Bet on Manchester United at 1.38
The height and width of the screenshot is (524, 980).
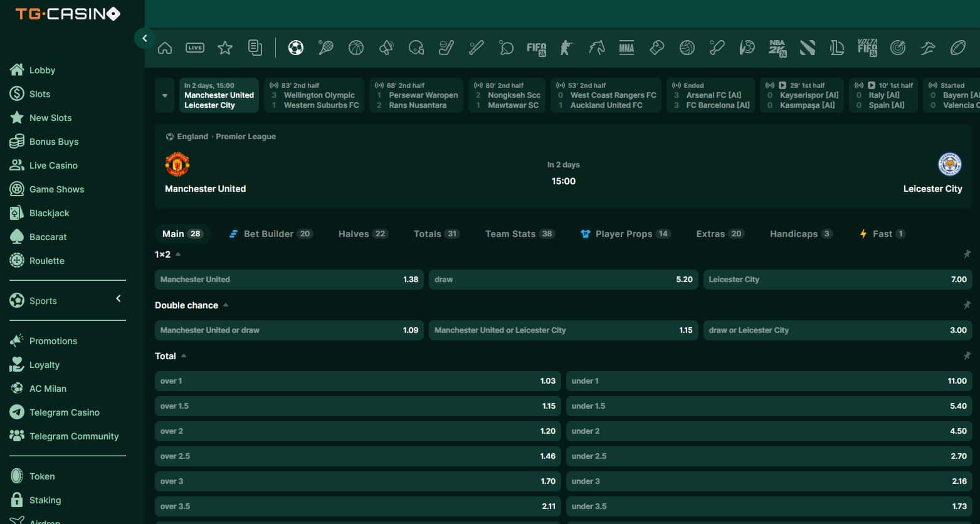coord(289,280)
